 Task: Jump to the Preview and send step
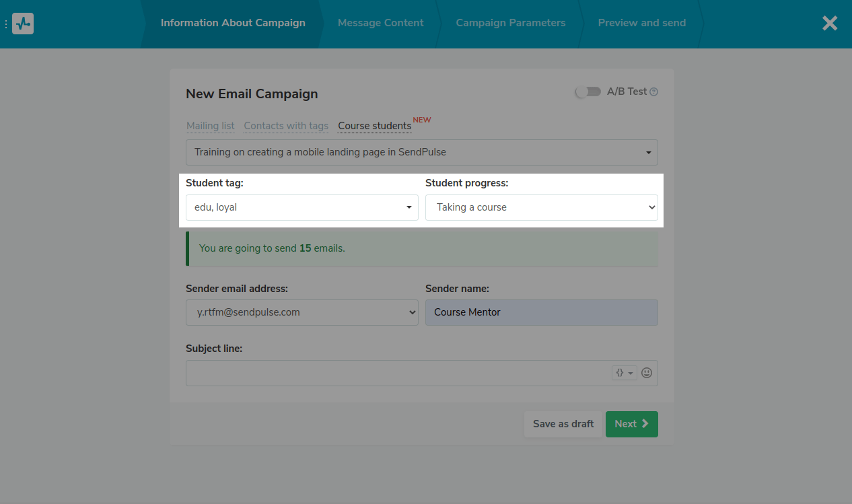coord(641,23)
